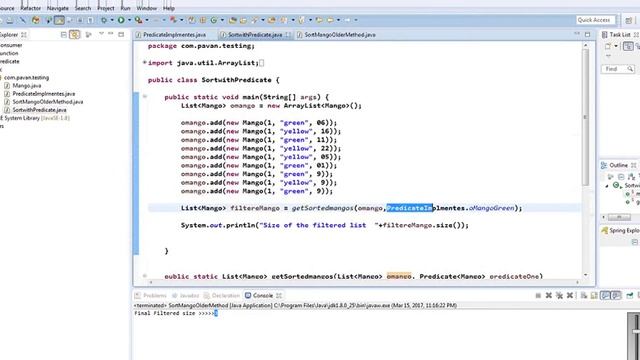Image resolution: width=640 pixels, height=360 pixels.
Task: Open Mango.java in Package Explorer
Action: coord(27,86)
